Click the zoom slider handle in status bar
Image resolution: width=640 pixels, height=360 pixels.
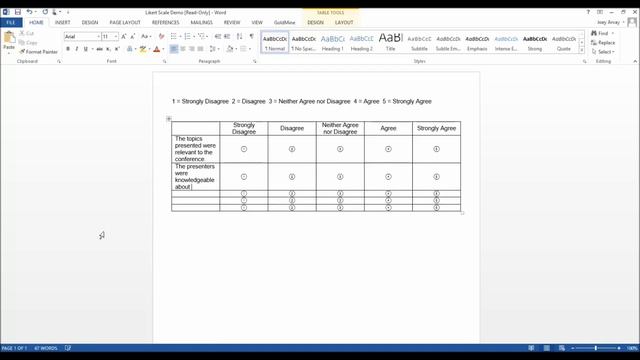click(596, 348)
